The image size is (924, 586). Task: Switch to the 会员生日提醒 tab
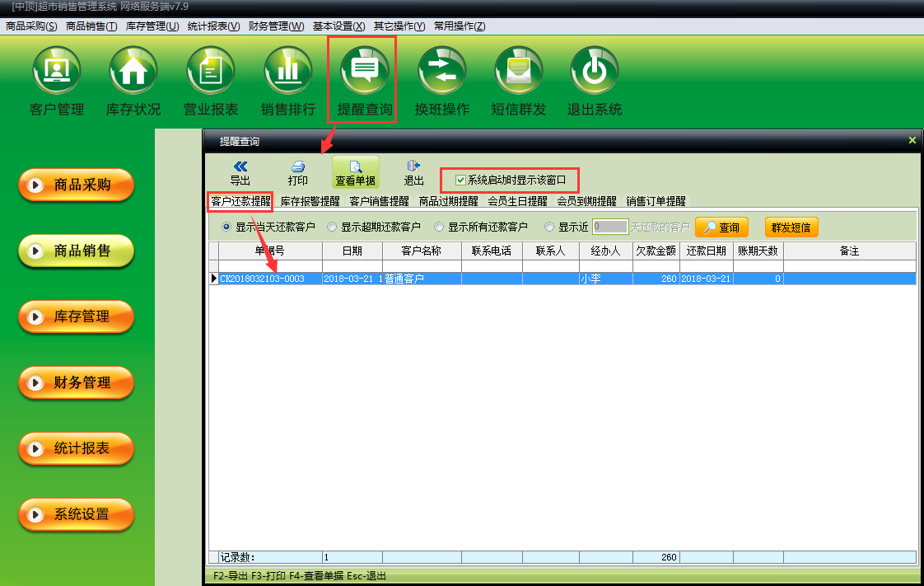coord(517,201)
